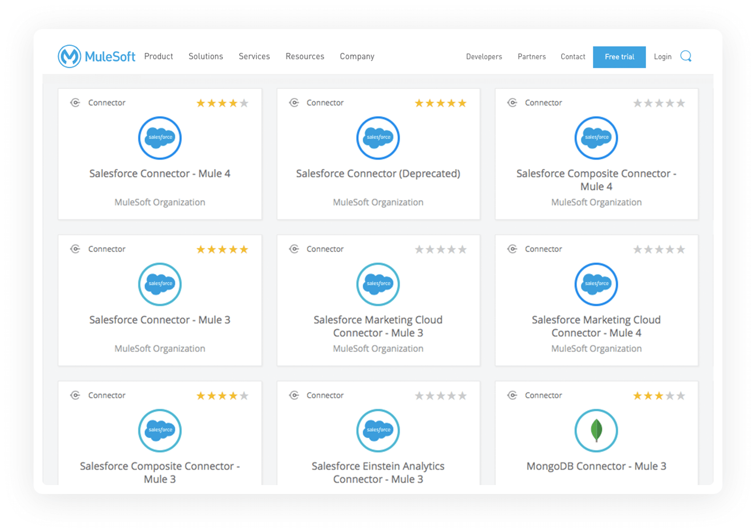This screenshot has height=532, width=756.
Task: Open Salesforce Connector (Deprecated) title
Action: click(x=378, y=173)
